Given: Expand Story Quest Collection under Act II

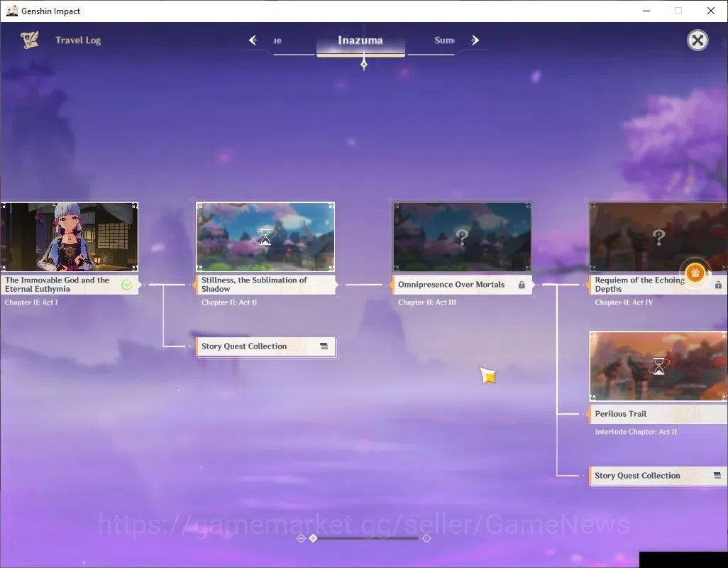Looking at the screenshot, I should click(x=265, y=346).
